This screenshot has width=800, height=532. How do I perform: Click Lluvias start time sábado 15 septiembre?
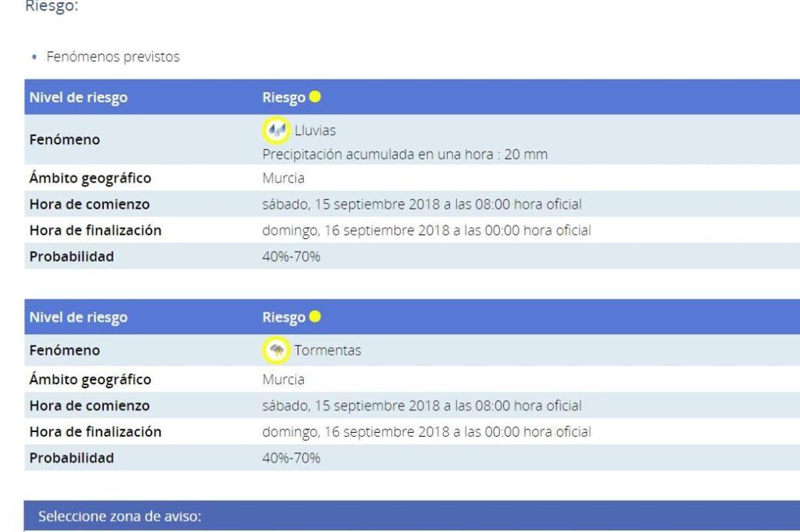pyautogui.click(x=422, y=204)
